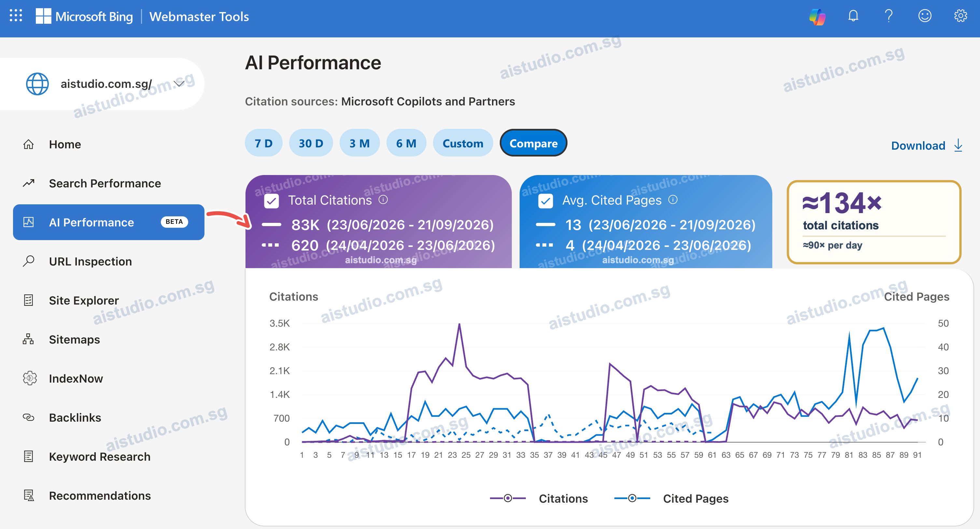Click the Microsoft Bing logo
Screen dimensions: 980x529
tap(84, 16)
